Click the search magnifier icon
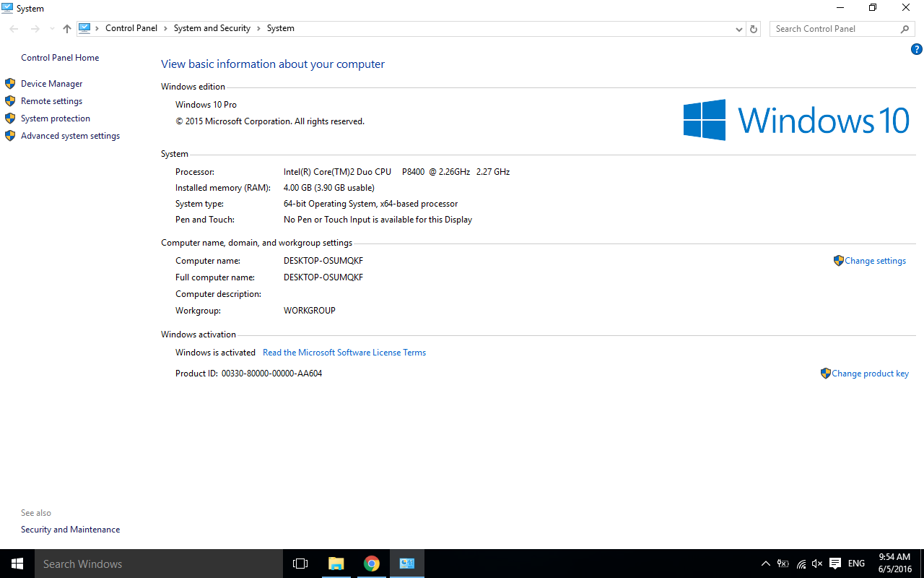924x578 pixels. tap(905, 29)
